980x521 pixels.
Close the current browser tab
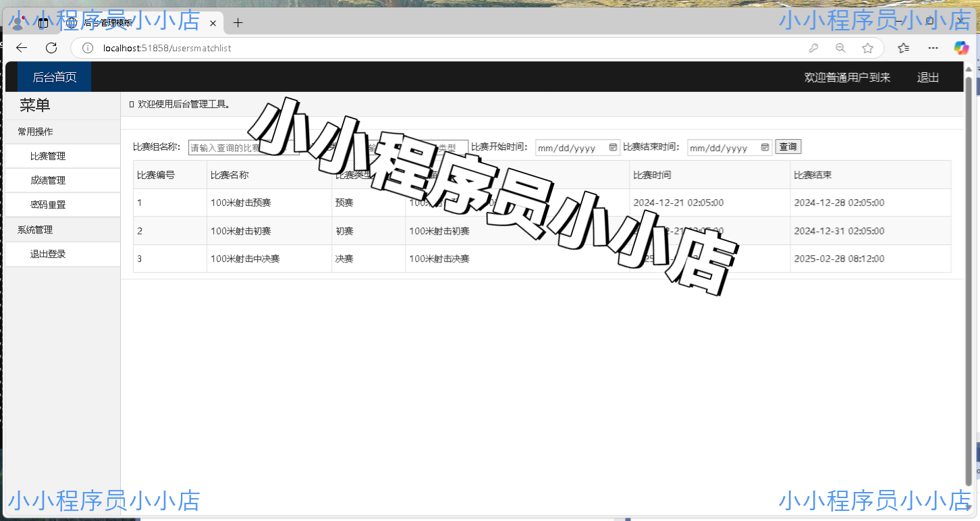click(213, 23)
